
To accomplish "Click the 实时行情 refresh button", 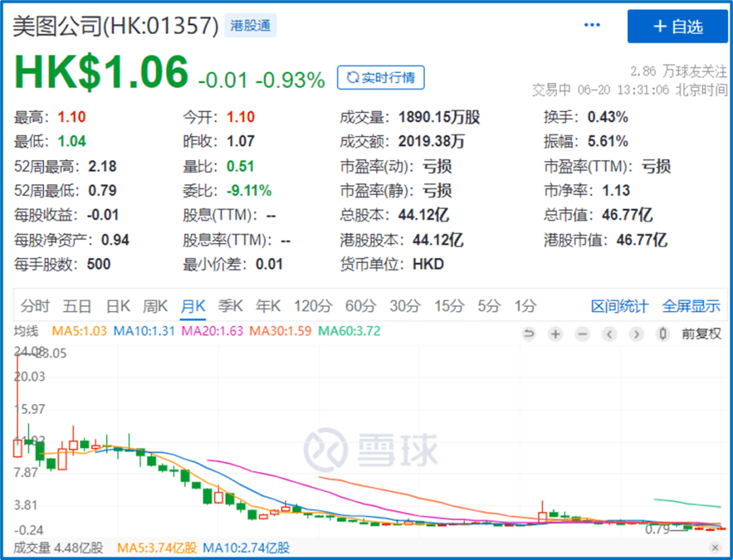I will (381, 78).
